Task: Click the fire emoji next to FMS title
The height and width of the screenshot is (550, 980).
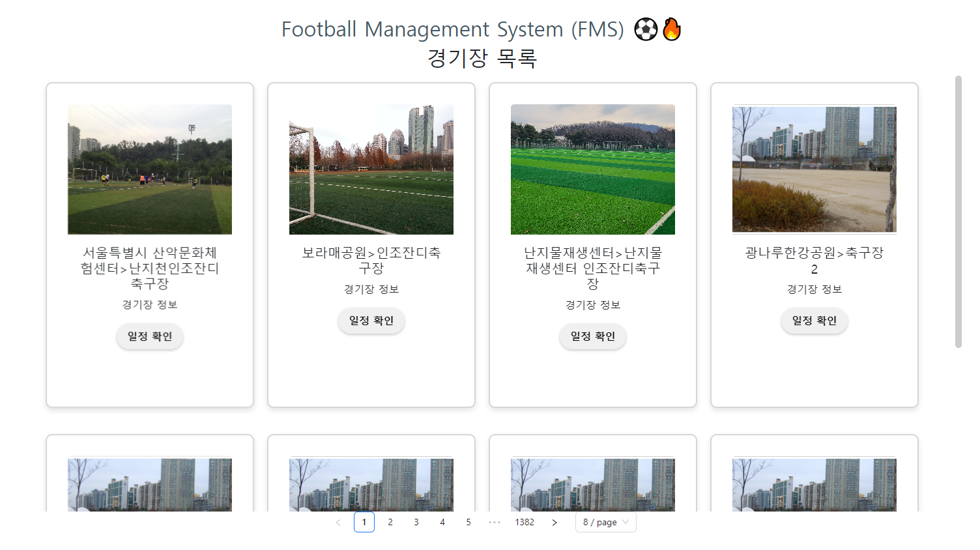Action: pos(672,29)
